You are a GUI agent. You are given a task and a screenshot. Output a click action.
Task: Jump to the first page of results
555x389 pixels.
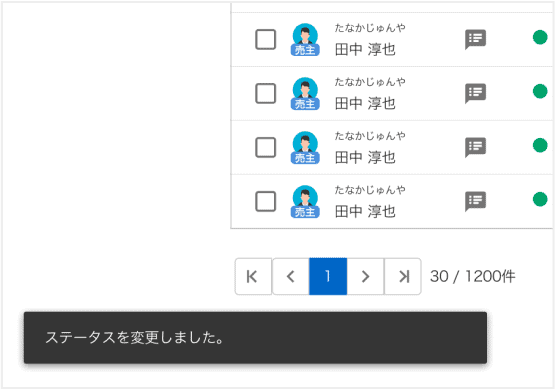click(253, 276)
